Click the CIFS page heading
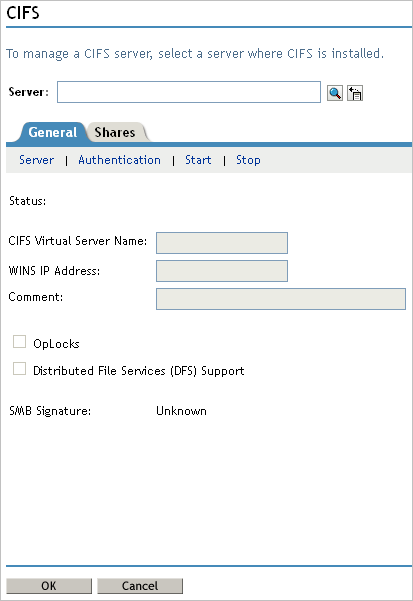The height and width of the screenshot is (601, 413). tap(23, 13)
